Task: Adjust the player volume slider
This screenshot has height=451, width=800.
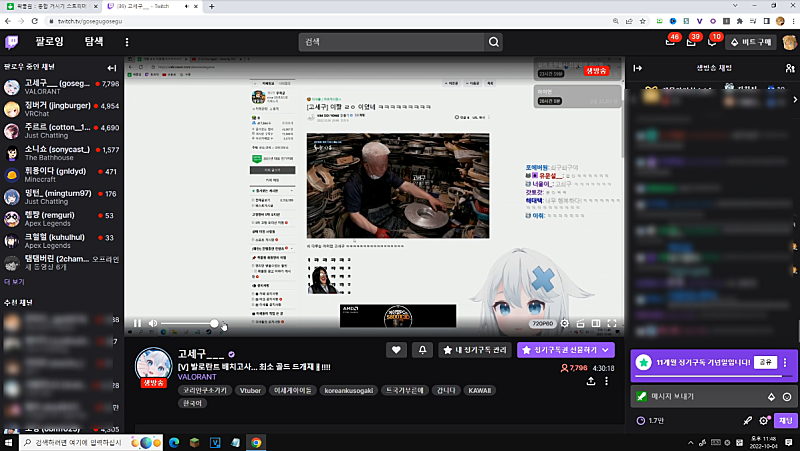Action: pyautogui.click(x=188, y=323)
